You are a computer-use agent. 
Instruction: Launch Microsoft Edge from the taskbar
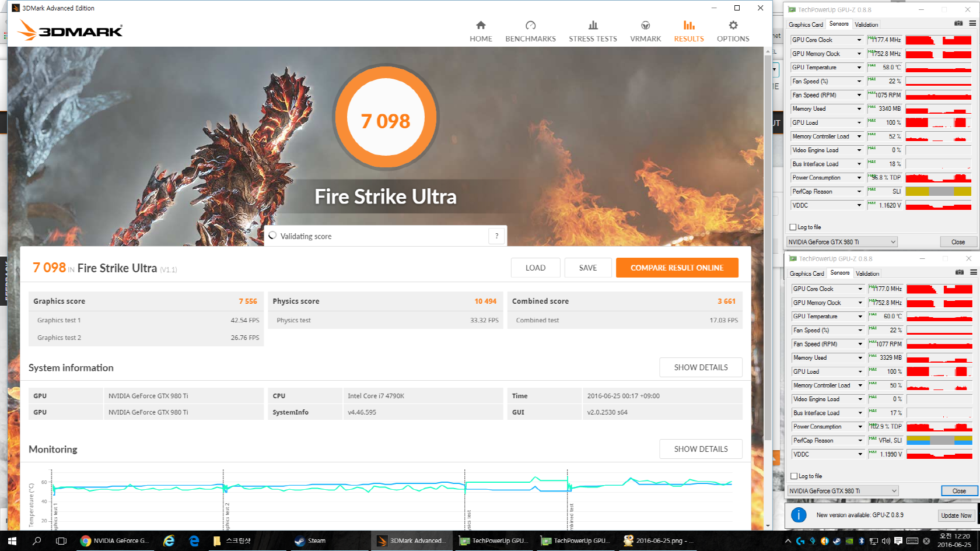pos(194,541)
